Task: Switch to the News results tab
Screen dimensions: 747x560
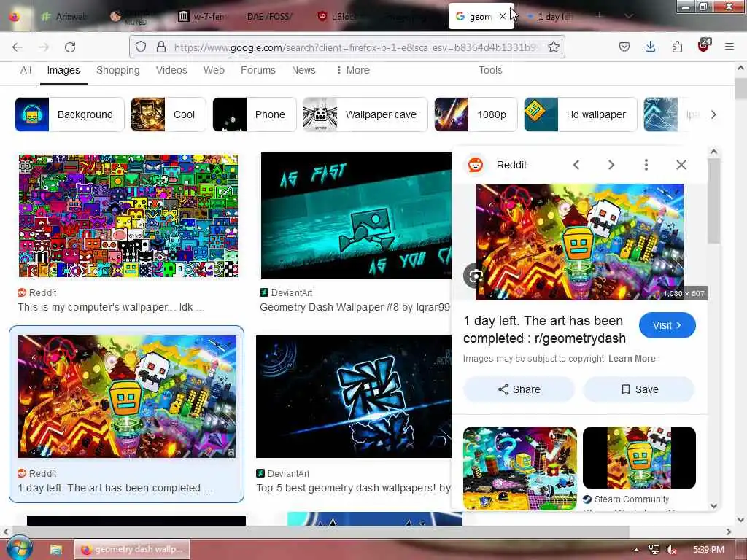Action: [x=303, y=70]
